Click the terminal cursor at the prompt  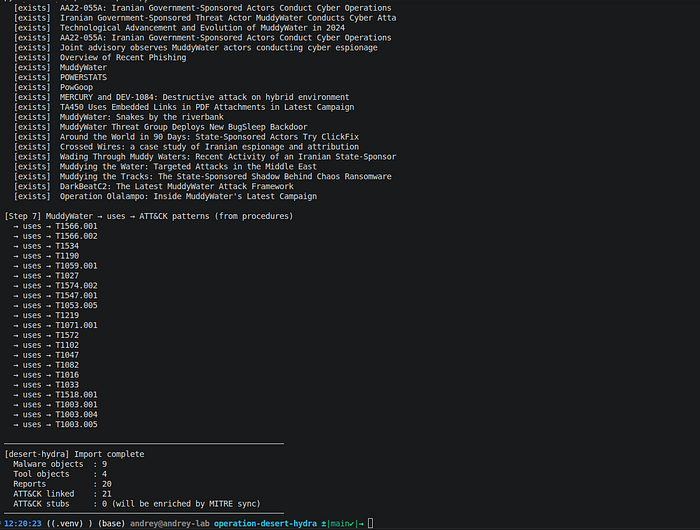tap(371, 523)
